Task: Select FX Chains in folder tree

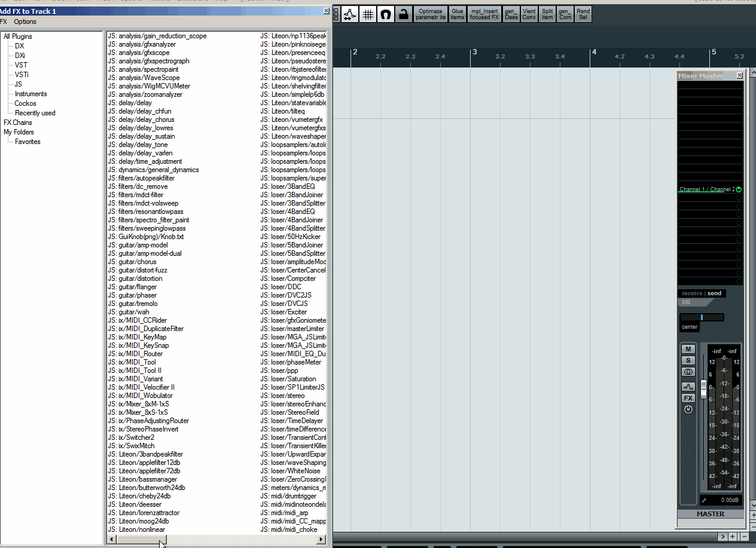Action: point(18,123)
